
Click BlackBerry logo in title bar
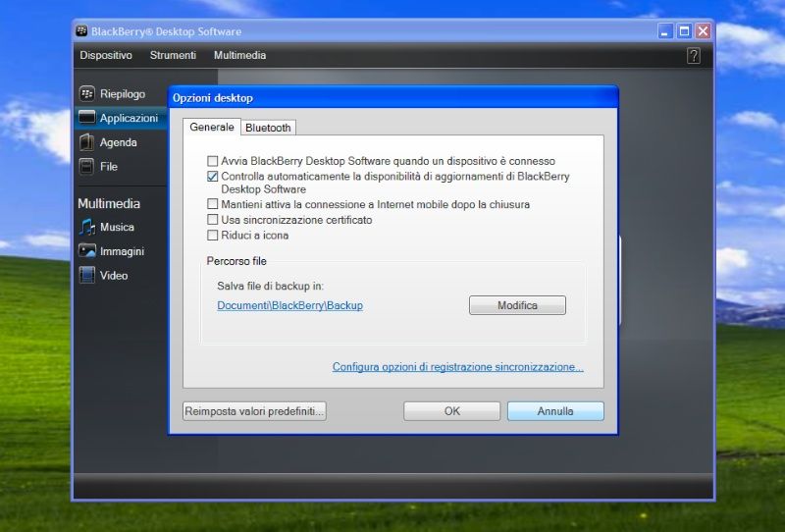point(81,31)
